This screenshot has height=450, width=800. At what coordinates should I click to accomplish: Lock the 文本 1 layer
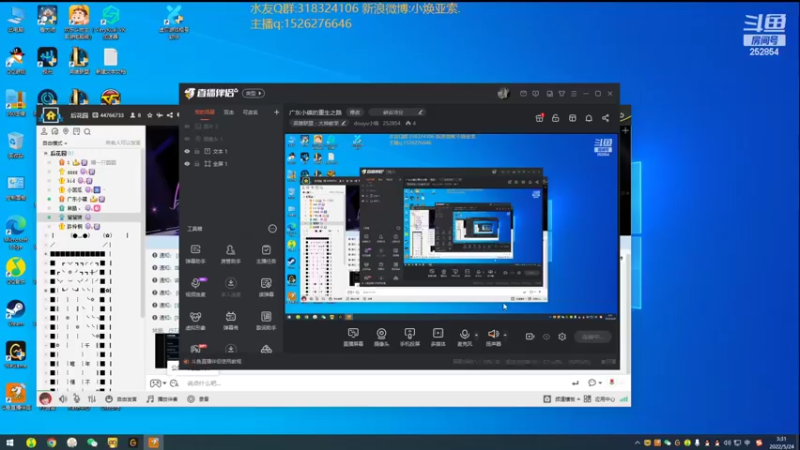[x=197, y=152]
